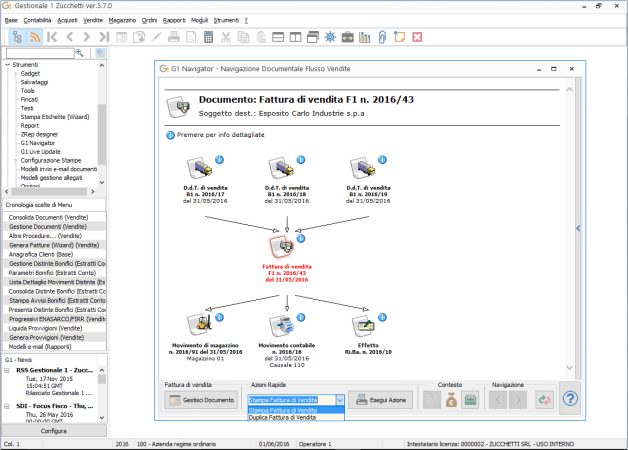The image size is (628, 450).
Task: Click the money bag context icon
Action: point(451,400)
